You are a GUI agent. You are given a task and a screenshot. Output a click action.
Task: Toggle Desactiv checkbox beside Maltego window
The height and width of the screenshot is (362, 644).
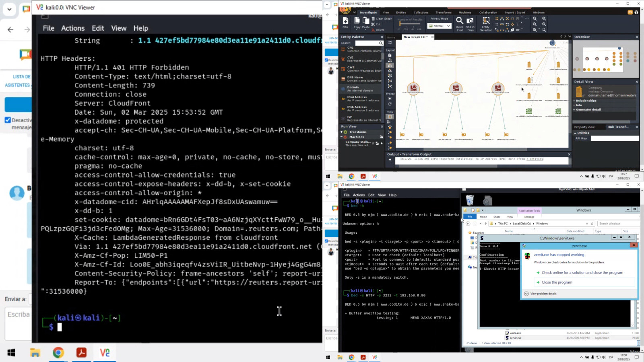tap(326, 60)
